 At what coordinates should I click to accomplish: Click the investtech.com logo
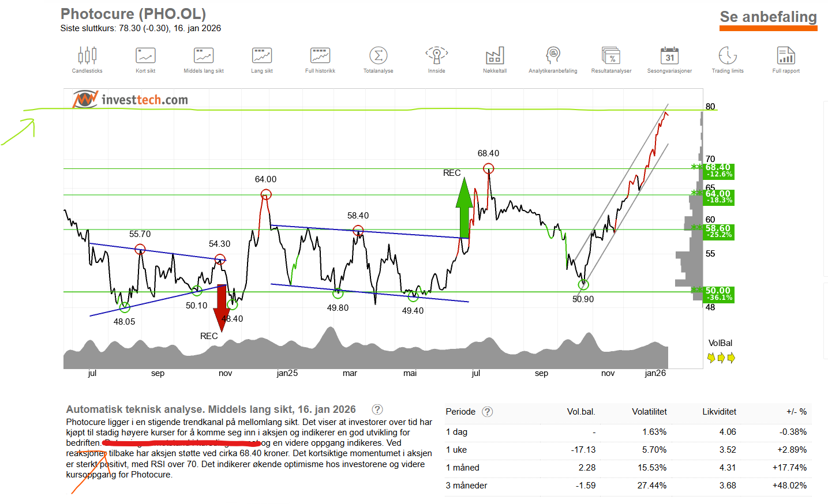131,99
